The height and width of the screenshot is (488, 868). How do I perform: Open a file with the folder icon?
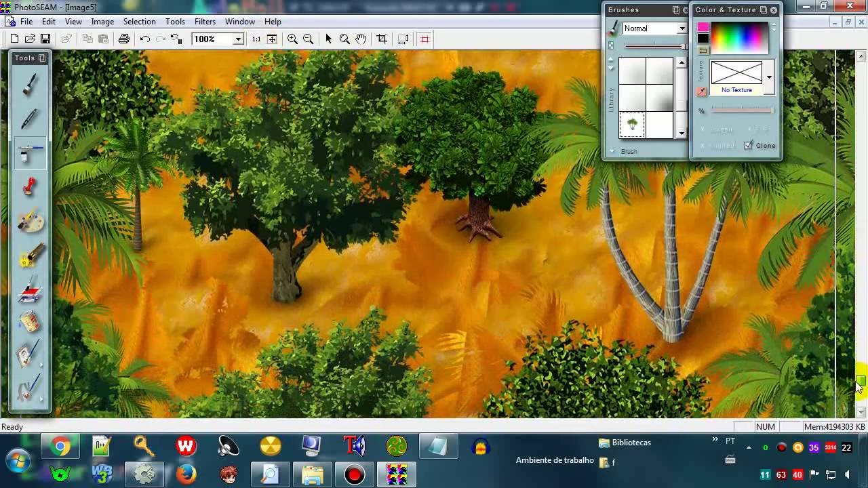pyautogui.click(x=30, y=39)
